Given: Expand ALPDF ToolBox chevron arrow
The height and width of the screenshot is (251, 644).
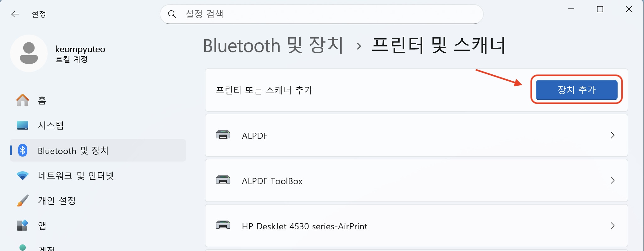Looking at the screenshot, I should click(612, 180).
